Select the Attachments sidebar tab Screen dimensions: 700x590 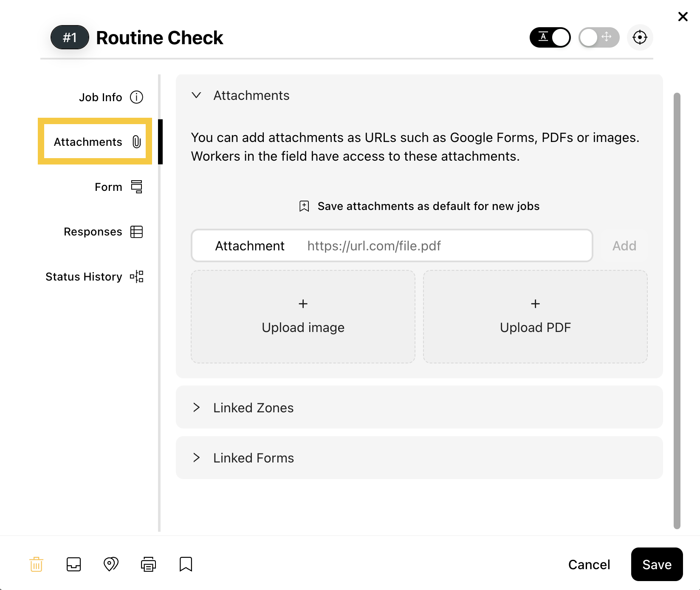95,142
